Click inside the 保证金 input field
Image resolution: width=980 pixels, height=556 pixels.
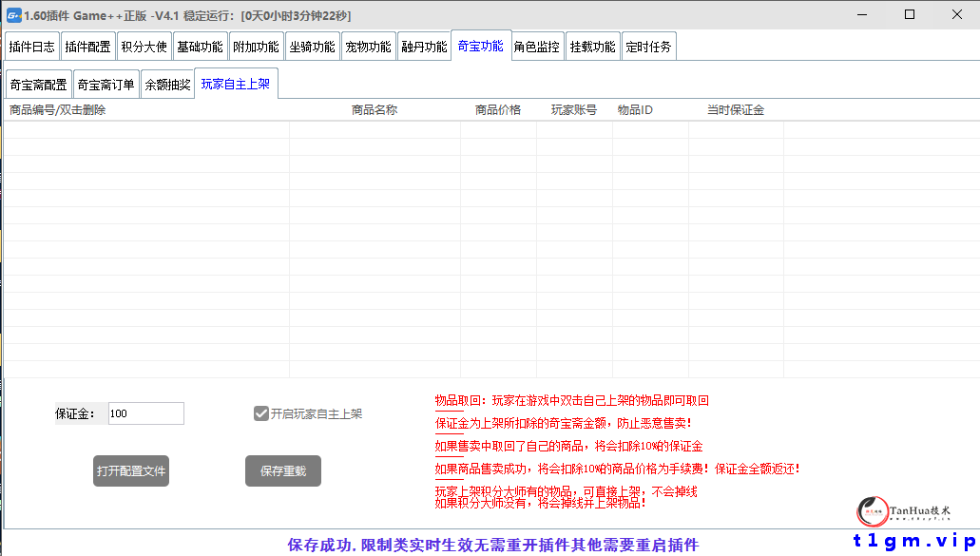click(x=145, y=412)
